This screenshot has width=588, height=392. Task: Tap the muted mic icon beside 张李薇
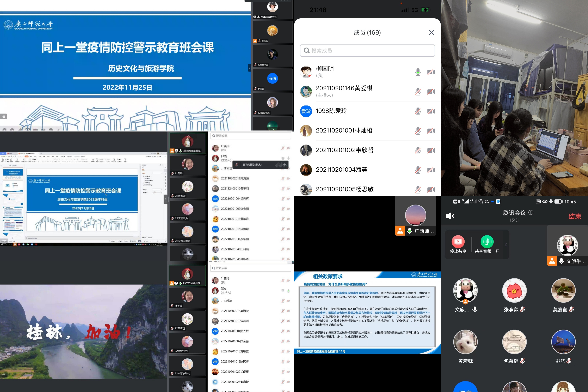(x=522, y=309)
